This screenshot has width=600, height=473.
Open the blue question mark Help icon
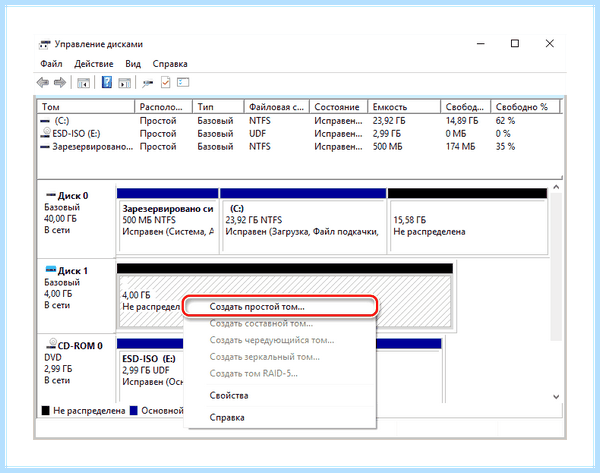(107, 82)
